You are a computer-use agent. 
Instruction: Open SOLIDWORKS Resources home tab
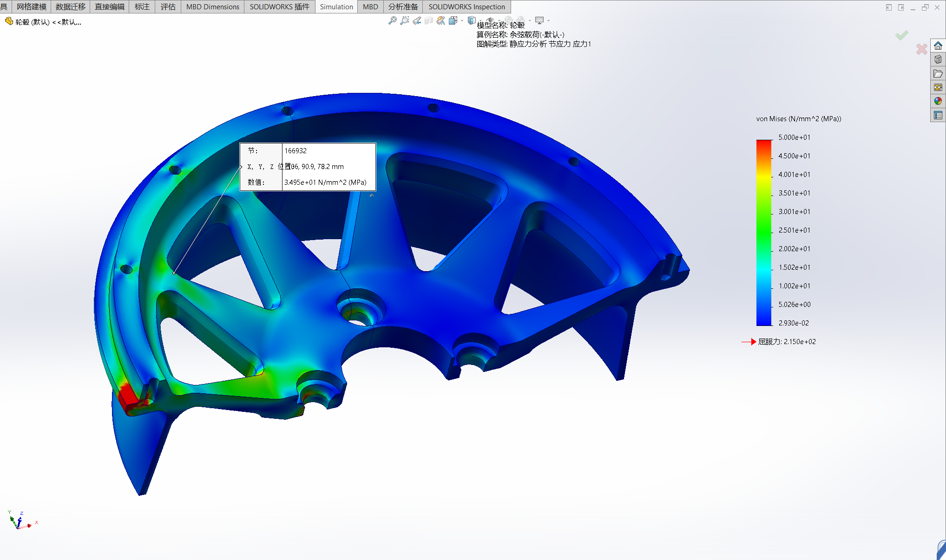[938, 46]
